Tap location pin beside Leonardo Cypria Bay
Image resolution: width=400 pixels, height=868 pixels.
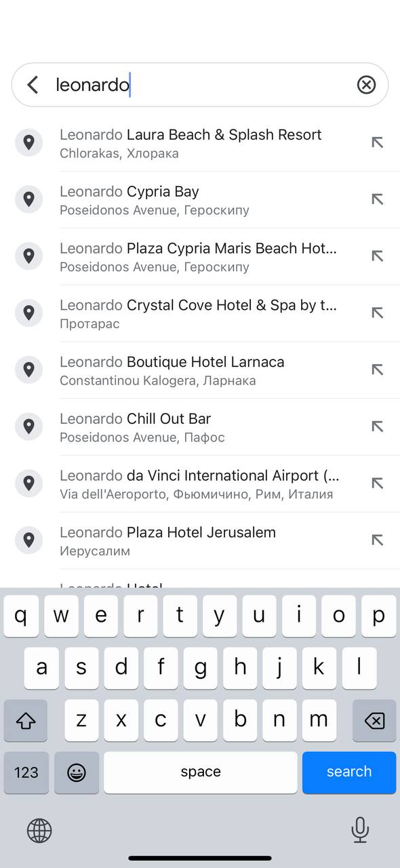(x=28, y=199)
